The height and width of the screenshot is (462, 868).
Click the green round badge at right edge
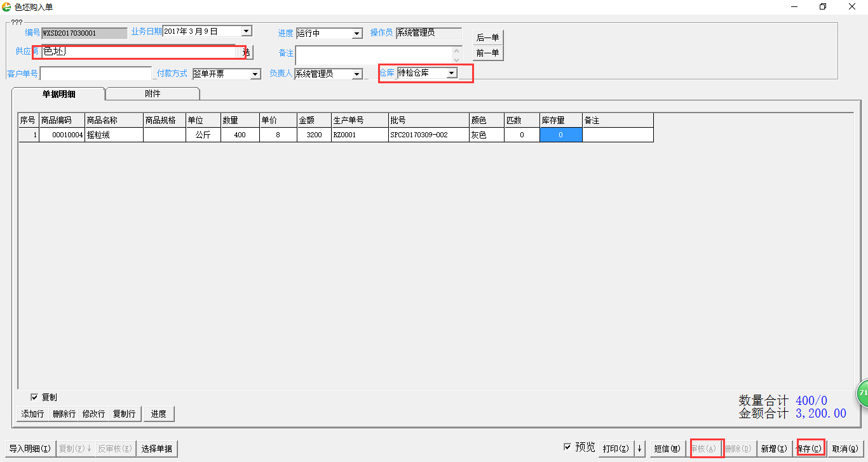863,393
